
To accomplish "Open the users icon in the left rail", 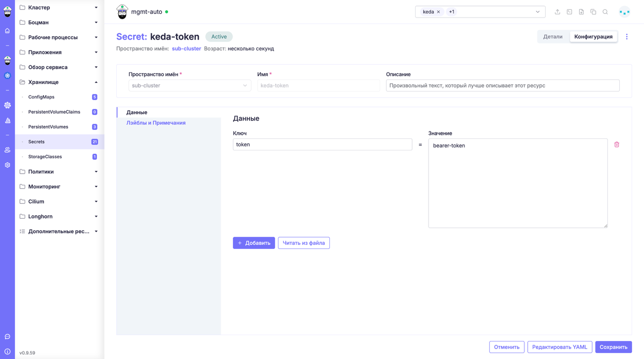I will [7, 150].
